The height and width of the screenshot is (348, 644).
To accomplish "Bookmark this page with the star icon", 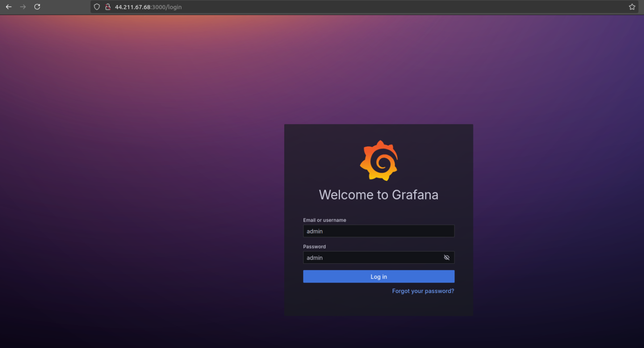I will pyautogui.click(x=632, y=7).
